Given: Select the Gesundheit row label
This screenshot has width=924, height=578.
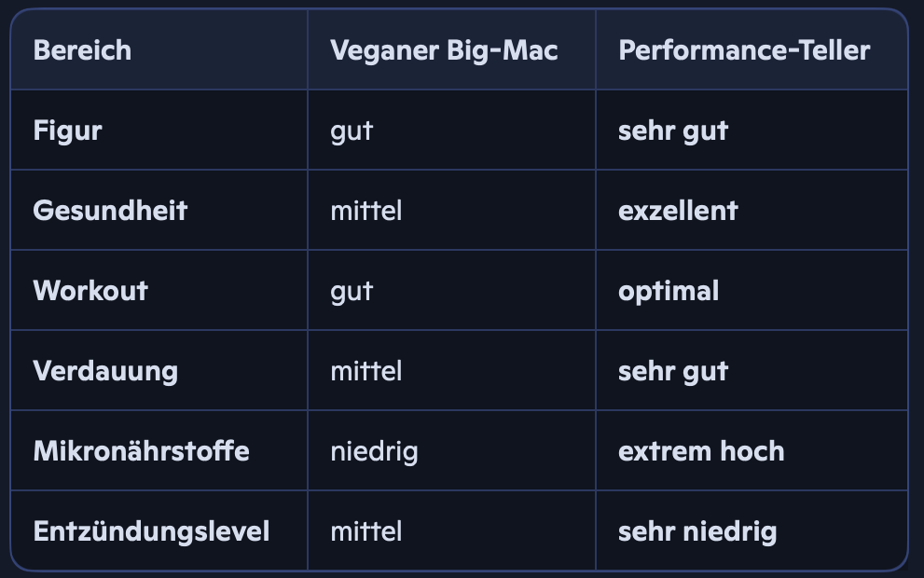Looking at the screenshot, I should coord(110,211).
